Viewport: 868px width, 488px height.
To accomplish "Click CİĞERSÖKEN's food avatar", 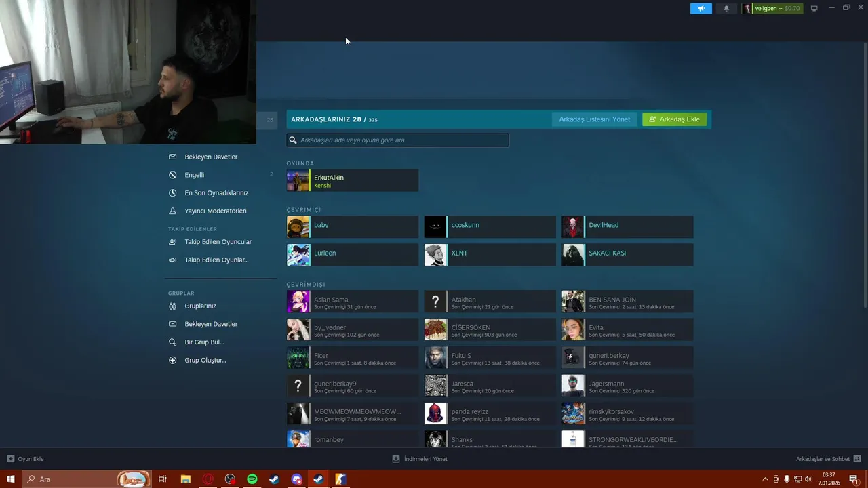I will pos(436,329).
